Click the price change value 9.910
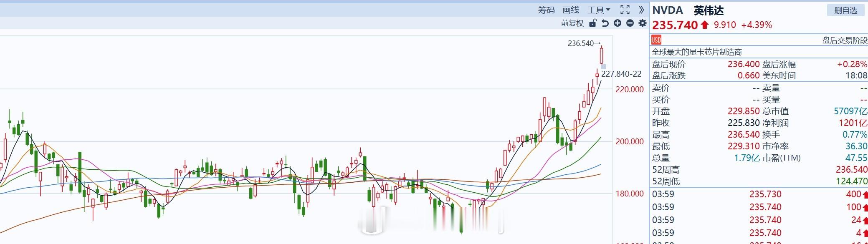 coord(725,25)
